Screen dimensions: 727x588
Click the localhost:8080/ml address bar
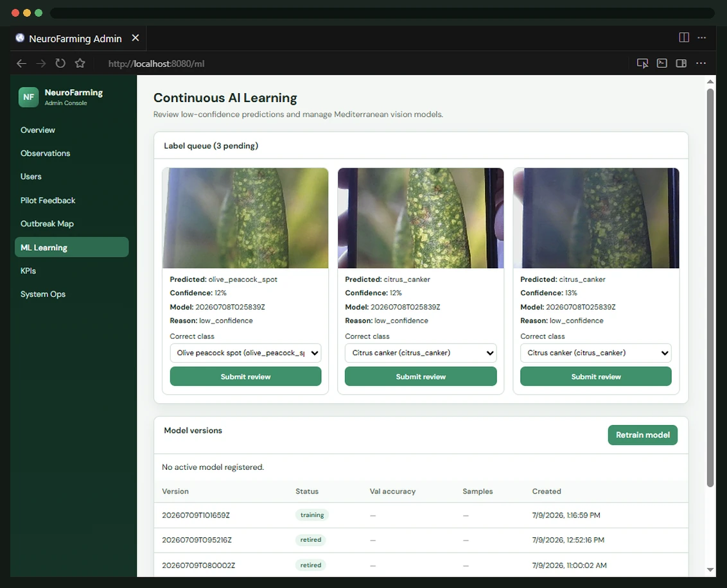(156, 64)
